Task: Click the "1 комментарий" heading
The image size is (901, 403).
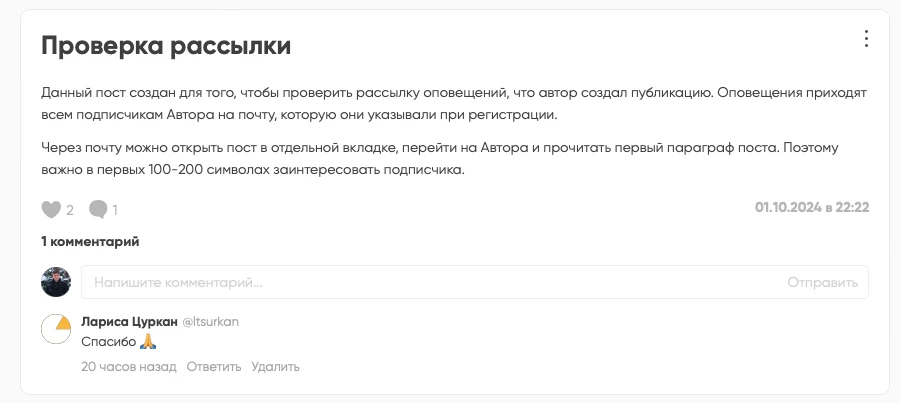Action: click(x=90, y=241)
